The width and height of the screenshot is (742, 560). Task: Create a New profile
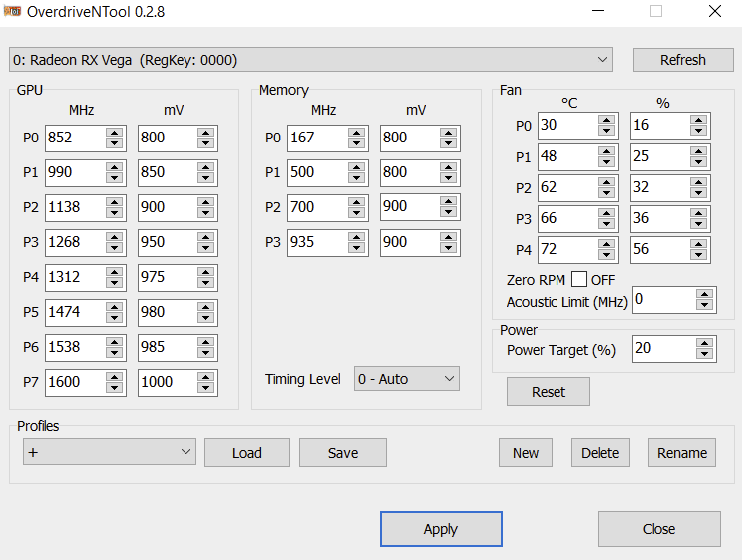[526, 453]
